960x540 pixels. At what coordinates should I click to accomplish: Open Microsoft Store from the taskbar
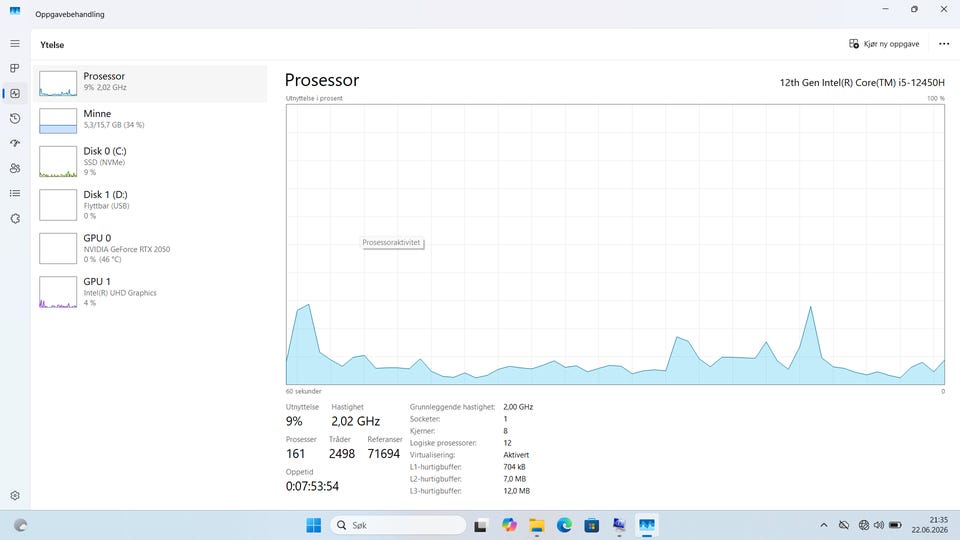[x=591, y=525]
